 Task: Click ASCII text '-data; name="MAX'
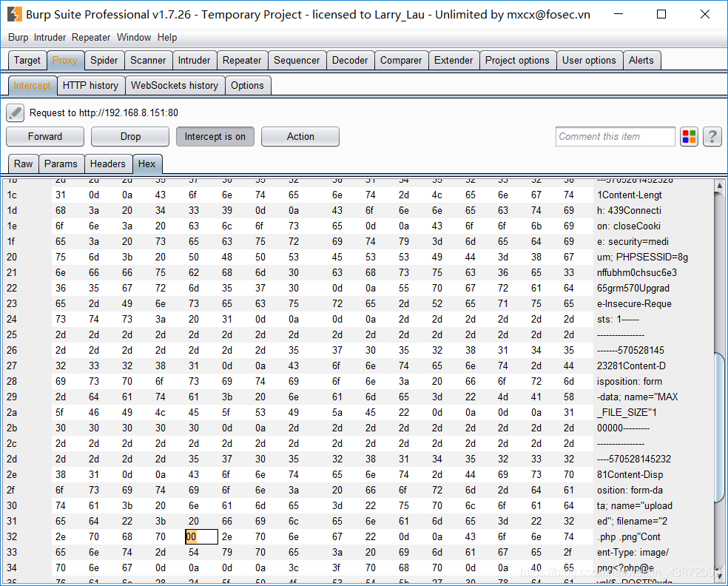tap(637, 397)
